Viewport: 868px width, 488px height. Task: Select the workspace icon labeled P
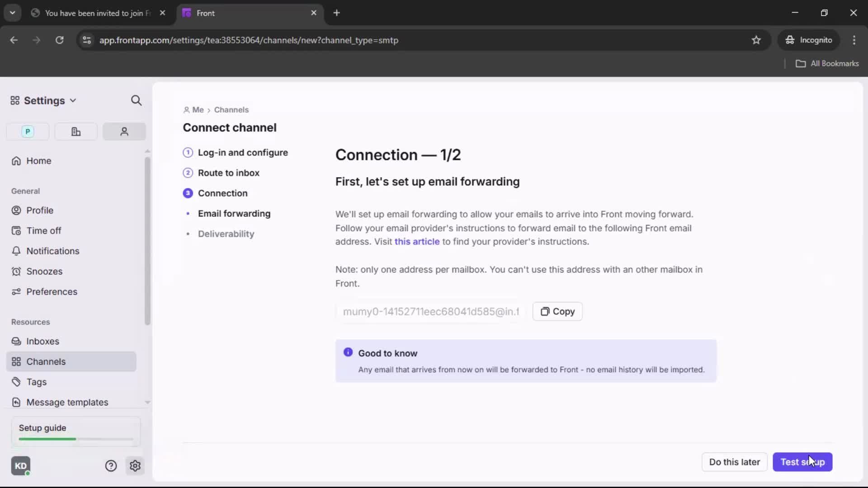coord(27,131)
